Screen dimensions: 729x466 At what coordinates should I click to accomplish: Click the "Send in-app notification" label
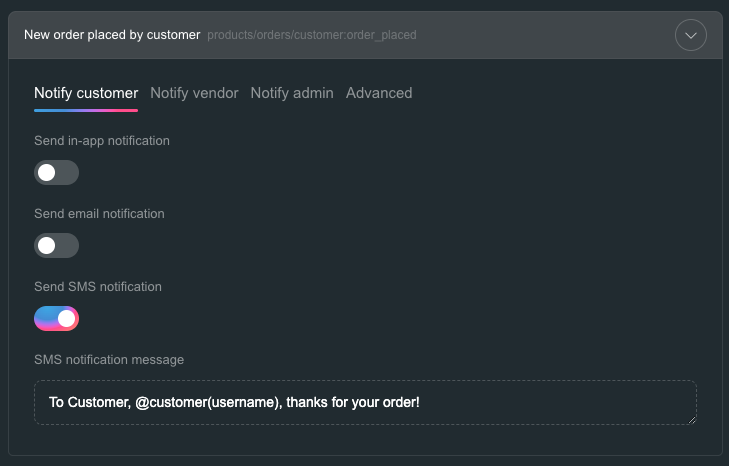(102, 141)
